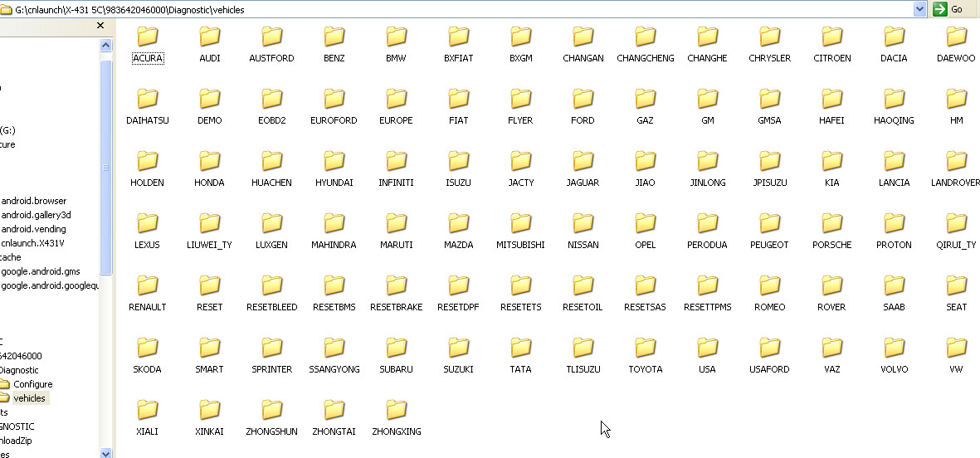Select the BENZ folder icon
Screen dimensions: 980x458
(334, 37)
